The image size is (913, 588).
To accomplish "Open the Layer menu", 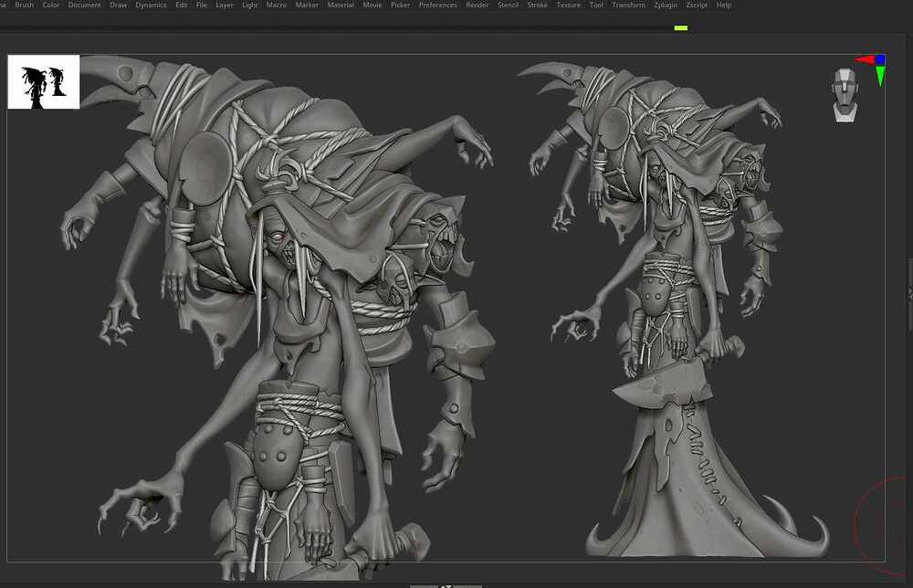I will pos(225,5).
